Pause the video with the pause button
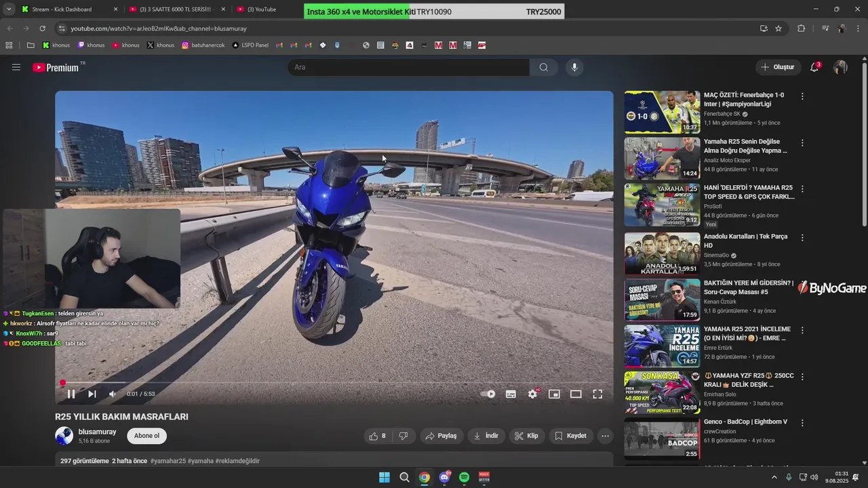This screenshot has width=868, height=488. [x=71, y=394]
